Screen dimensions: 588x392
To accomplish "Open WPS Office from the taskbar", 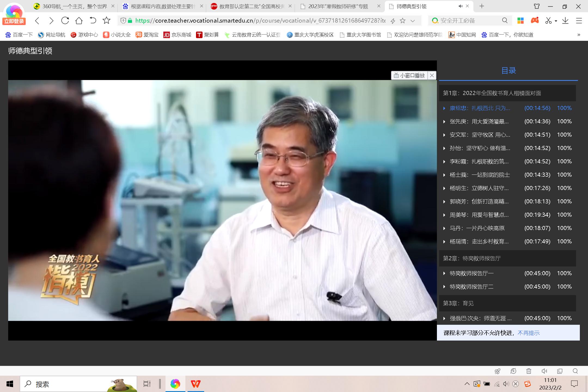I will [195, 384].
